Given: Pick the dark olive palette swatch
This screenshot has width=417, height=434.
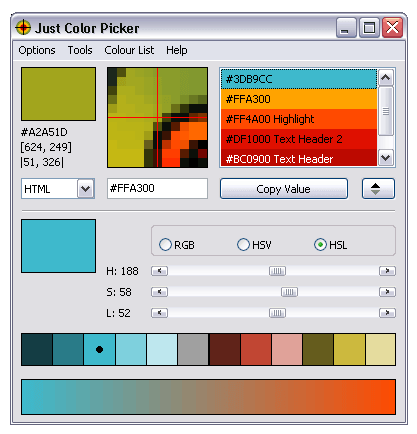Looking at the screenshot, I should pos(318,350).
